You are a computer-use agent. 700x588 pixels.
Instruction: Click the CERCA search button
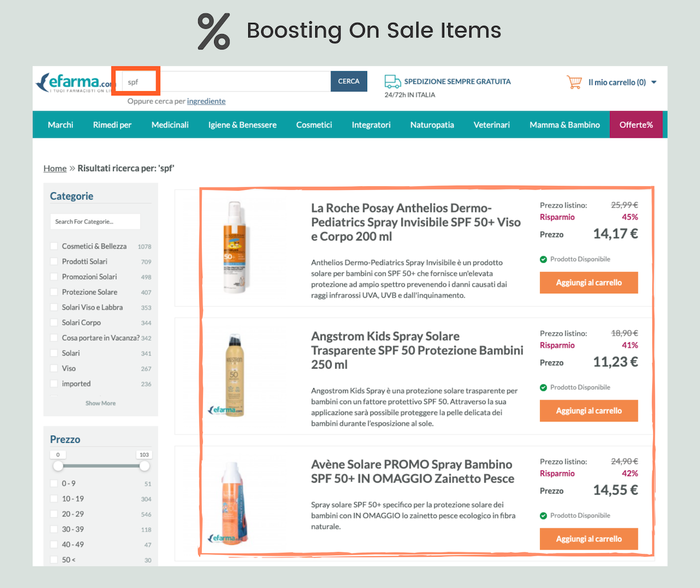[x=349, y=81]
